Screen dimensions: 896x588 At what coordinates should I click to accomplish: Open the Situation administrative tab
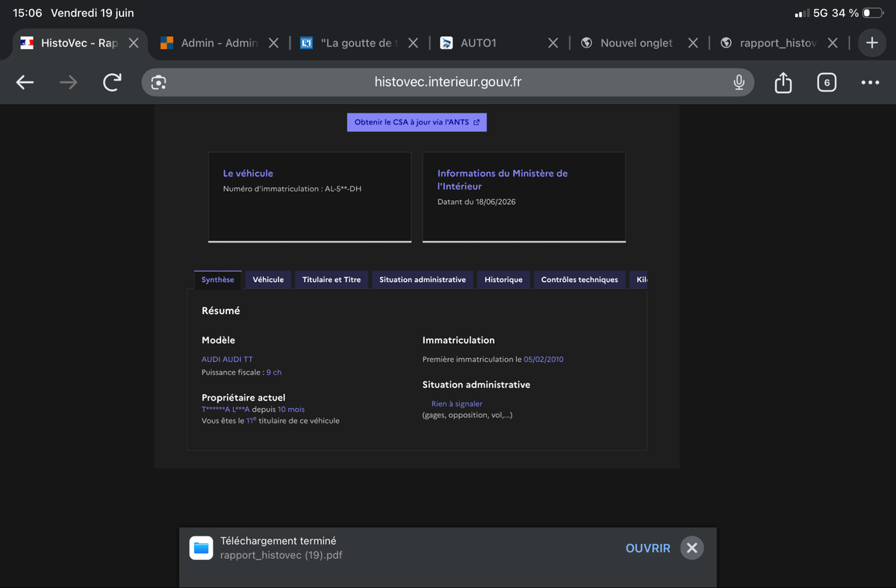coord(423,280)
